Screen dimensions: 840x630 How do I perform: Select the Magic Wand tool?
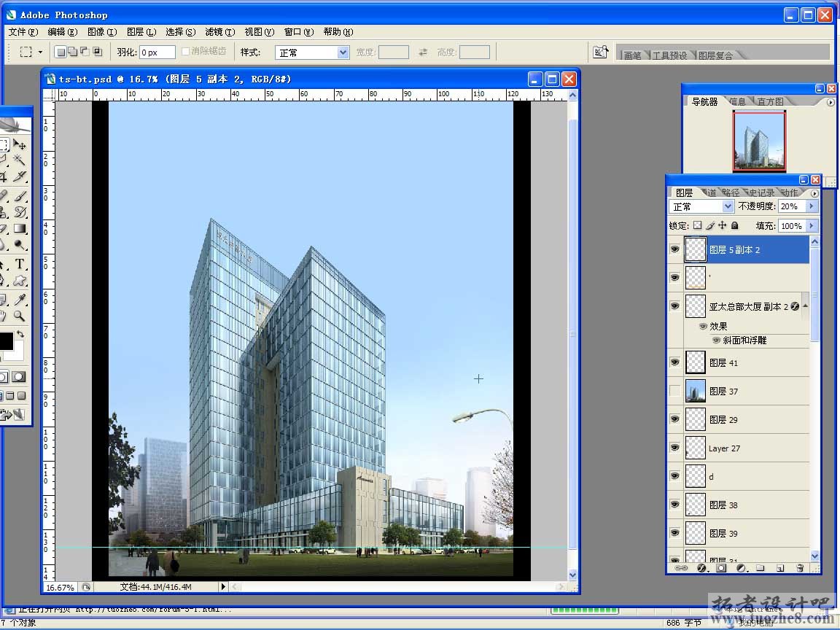point(20,160)
